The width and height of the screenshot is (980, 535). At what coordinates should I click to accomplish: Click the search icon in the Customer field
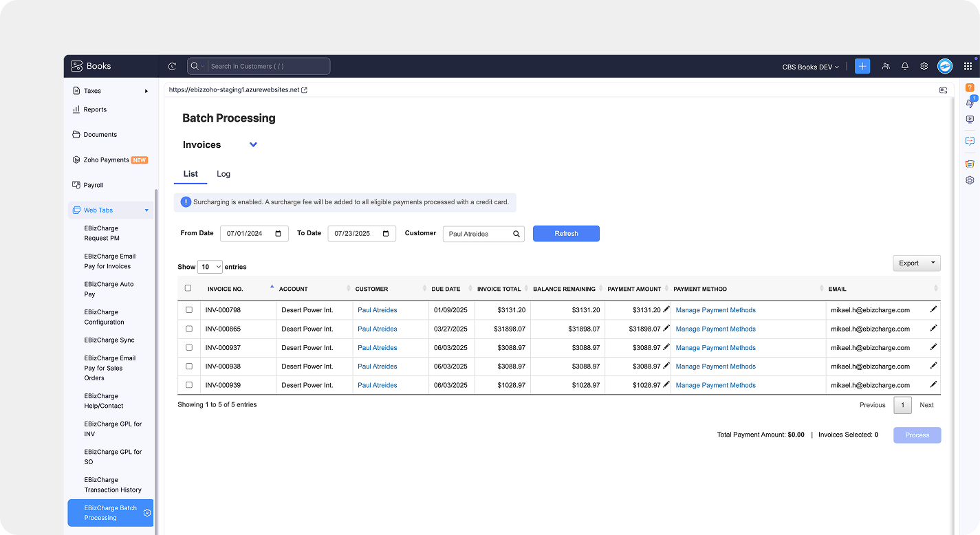(x=516, y=234)
